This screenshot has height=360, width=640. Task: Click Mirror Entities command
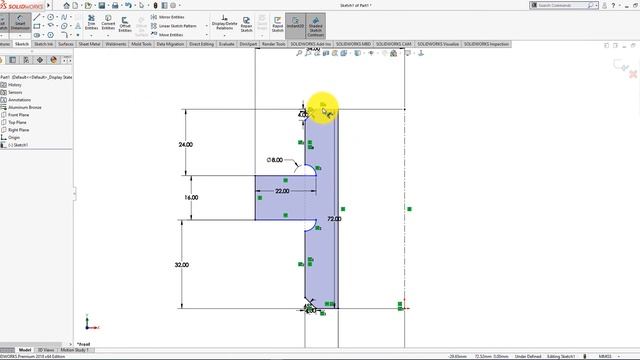pyautogui.click(x=168, y=17)
